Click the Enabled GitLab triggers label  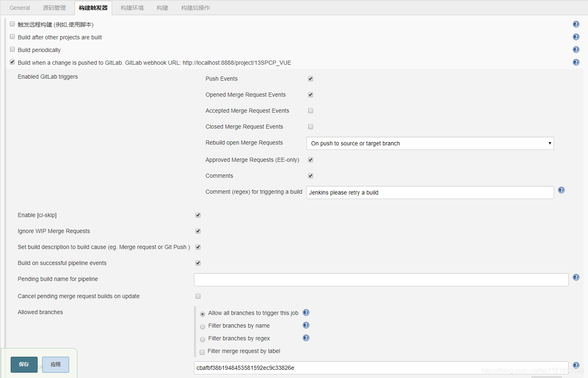(48, 77)
